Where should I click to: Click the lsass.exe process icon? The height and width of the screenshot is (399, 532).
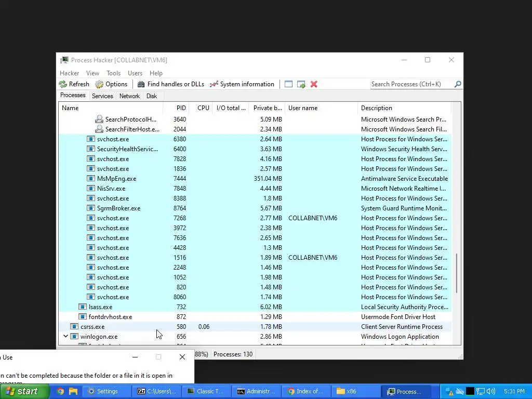pos(83,307)
